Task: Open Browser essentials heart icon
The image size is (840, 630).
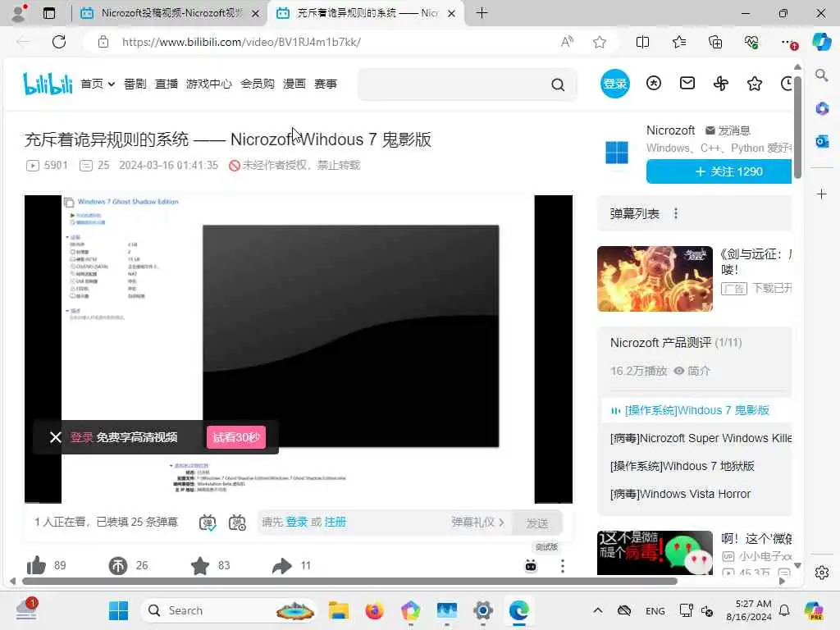Action: pyautogui.click(x=751, y=42)
